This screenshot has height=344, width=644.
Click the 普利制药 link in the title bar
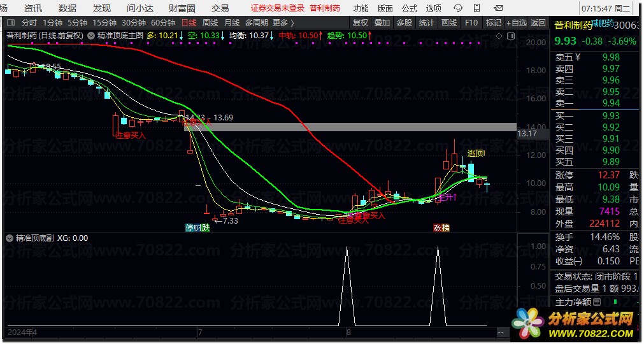point(325,8)
